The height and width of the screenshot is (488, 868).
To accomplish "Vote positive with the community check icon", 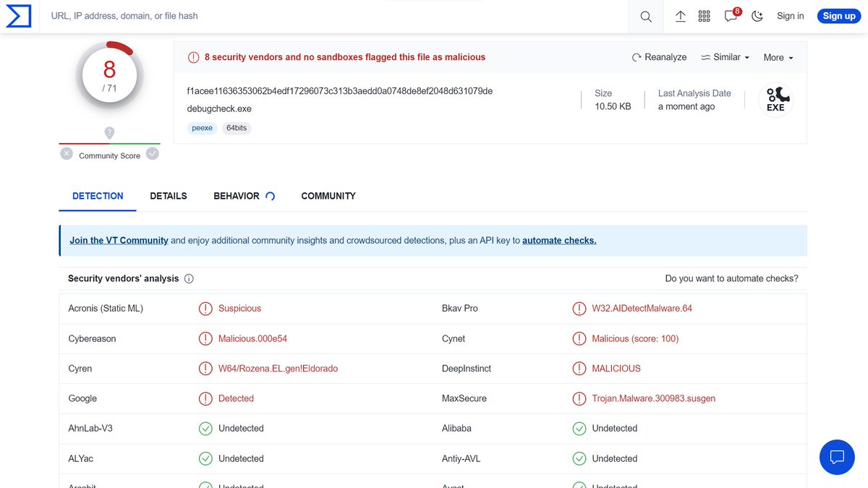I will click(x=152, y=153).
